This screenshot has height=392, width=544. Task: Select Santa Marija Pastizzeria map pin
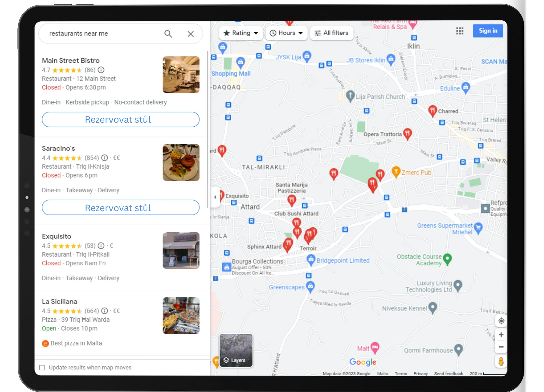[x=291, y=200]
